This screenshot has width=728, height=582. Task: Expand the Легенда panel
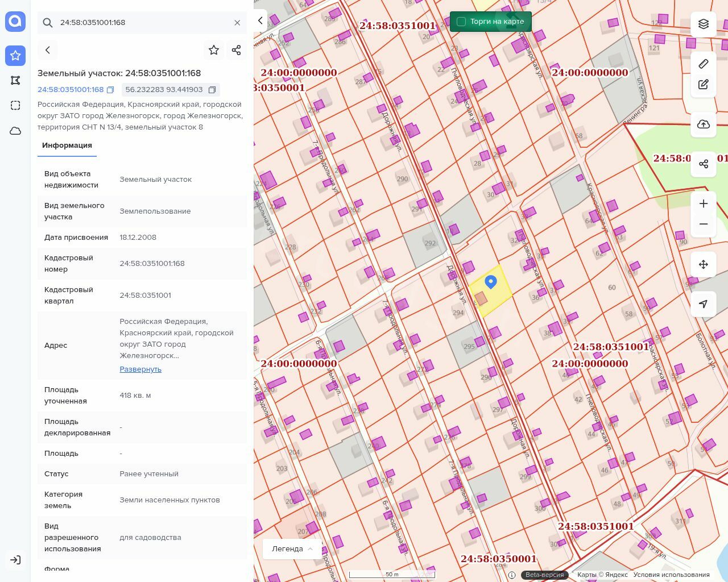tap(292, 549)
